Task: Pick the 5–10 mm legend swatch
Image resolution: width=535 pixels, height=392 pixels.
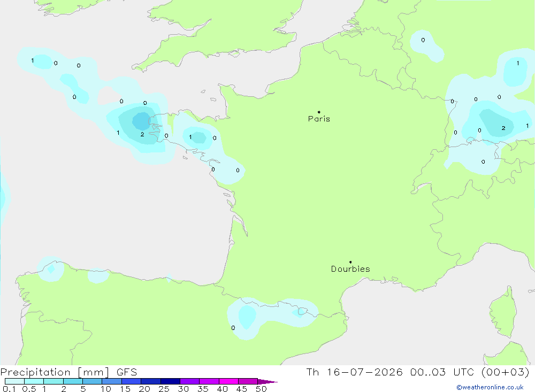Action: [93, 381]
